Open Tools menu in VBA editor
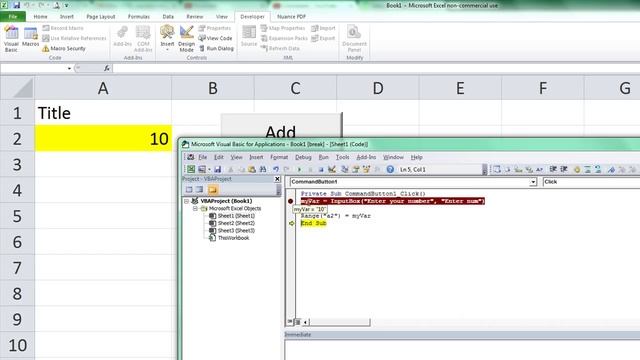This screenshot has height=360, width=640. 342,157
